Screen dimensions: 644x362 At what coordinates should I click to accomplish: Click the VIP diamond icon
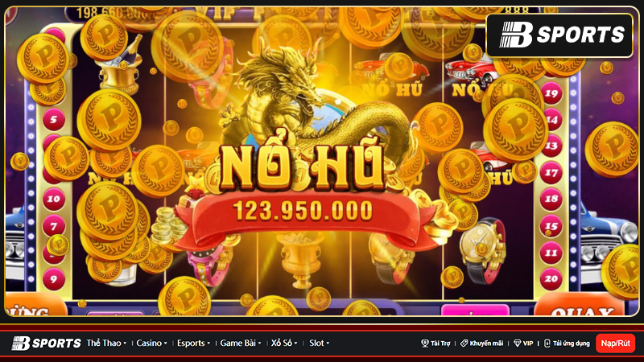pyautogui.click(x=518, y=343)
